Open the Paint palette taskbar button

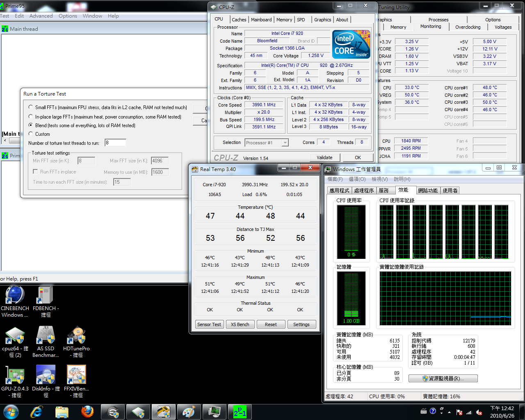[x=189, y=412]
